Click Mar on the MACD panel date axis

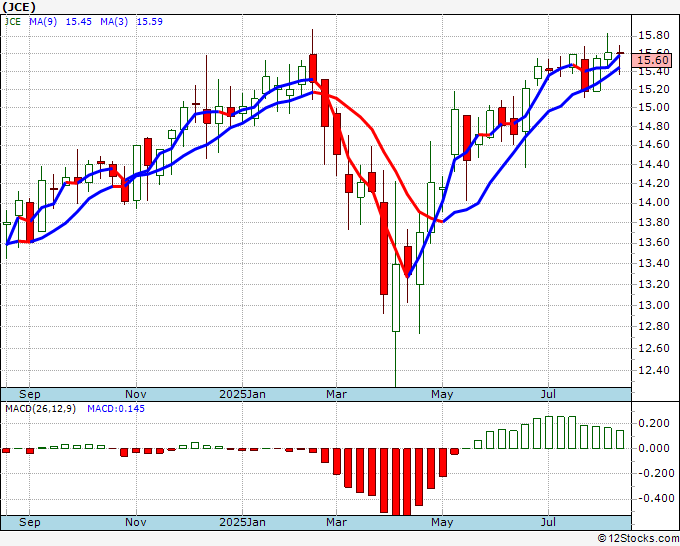pyautogui.click(x=337, y=522)
